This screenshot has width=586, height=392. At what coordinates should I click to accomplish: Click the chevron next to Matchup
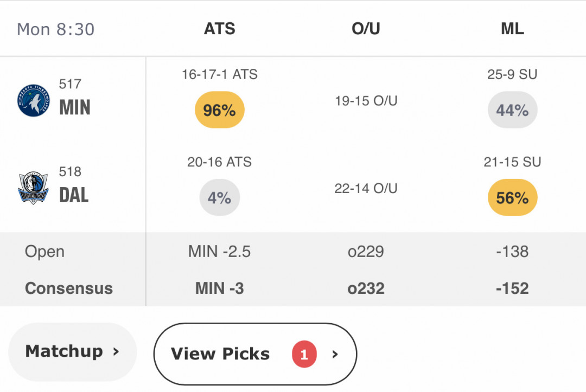116,351
